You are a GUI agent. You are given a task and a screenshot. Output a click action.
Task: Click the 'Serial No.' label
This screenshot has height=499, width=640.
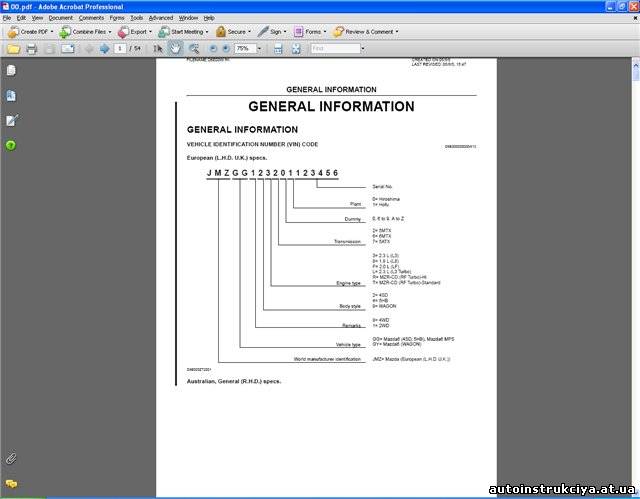pyautogui.click(x=382, y=186)
